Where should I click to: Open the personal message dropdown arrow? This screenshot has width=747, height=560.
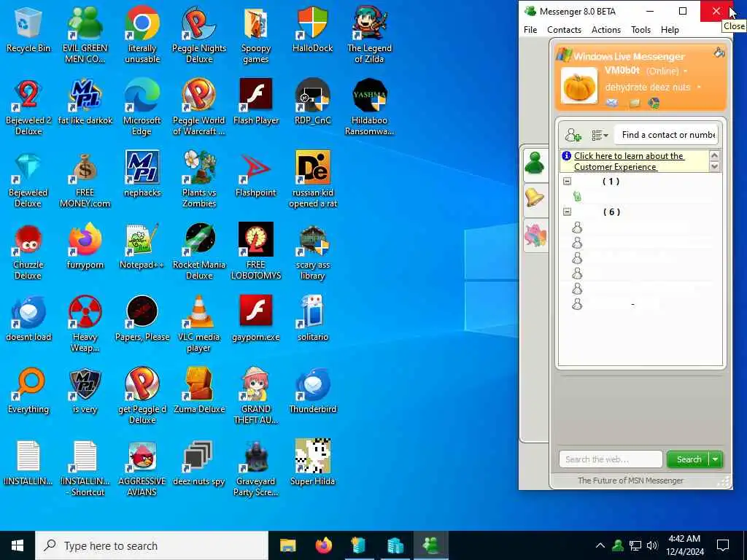[699, 87]
